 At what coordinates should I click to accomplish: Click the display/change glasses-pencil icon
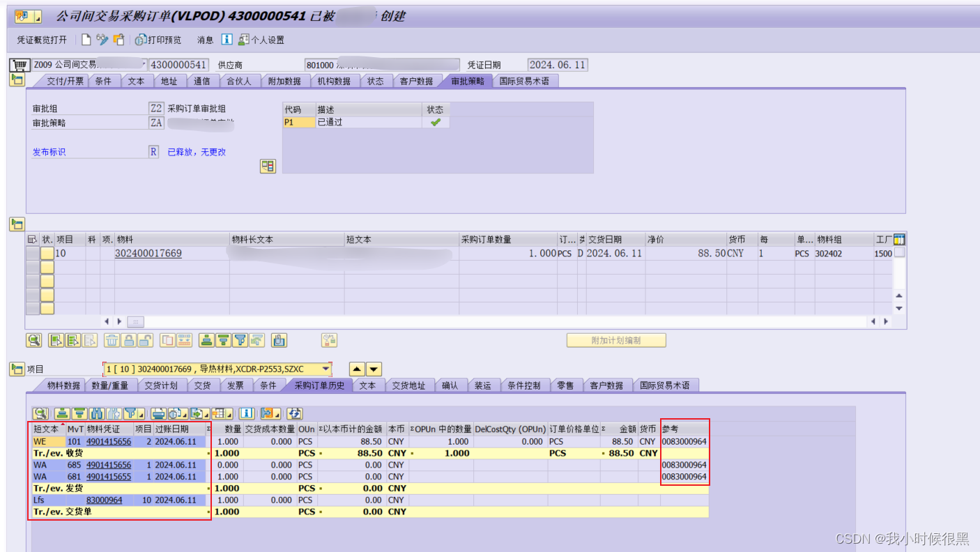pyautogui.click(x=102, y=40)
